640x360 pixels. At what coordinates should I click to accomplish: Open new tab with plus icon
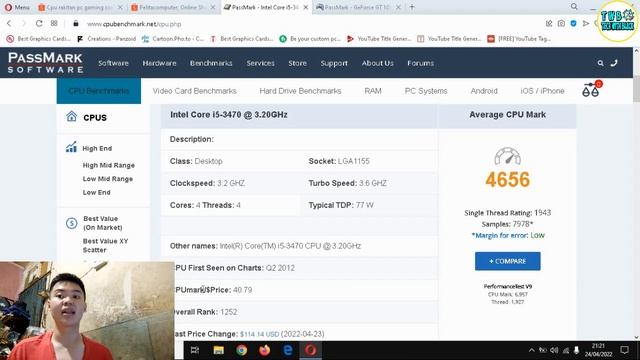[x=412, y=7]
